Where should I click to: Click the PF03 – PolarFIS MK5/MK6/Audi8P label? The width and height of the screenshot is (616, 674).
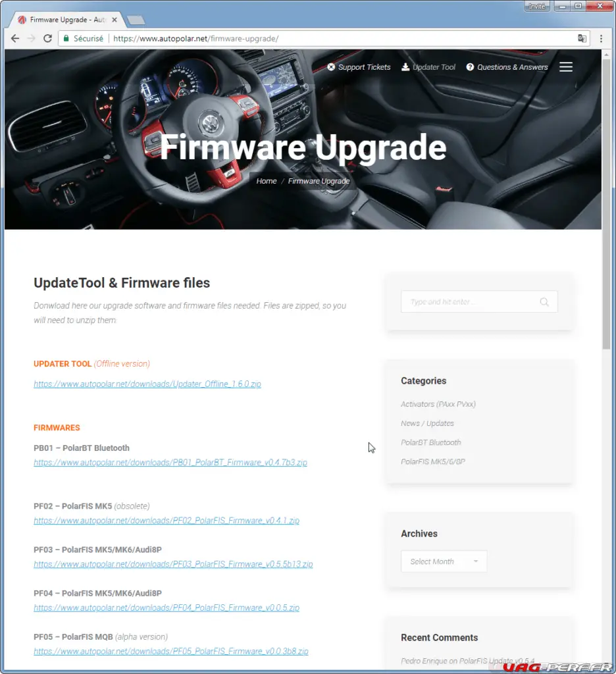click(x=97, y=550)
